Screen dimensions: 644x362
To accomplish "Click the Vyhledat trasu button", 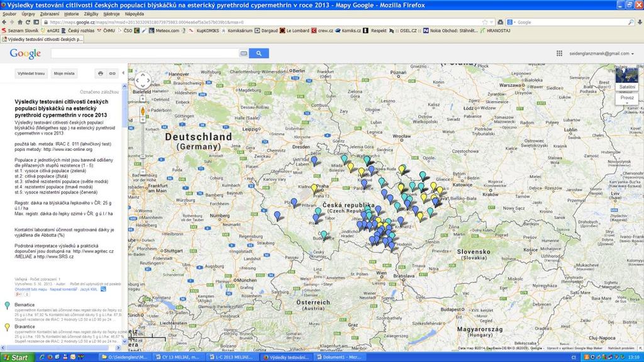I will (31, 74).
